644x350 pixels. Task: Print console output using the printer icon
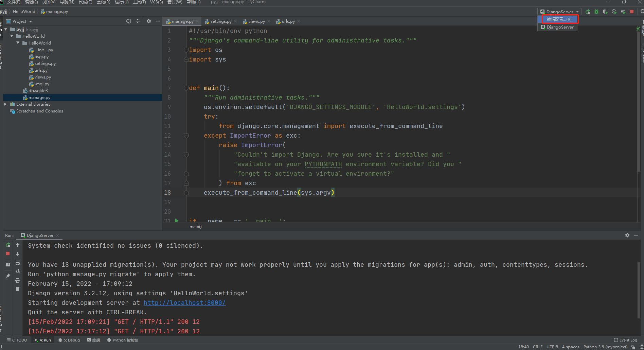[x=17, y=280]
